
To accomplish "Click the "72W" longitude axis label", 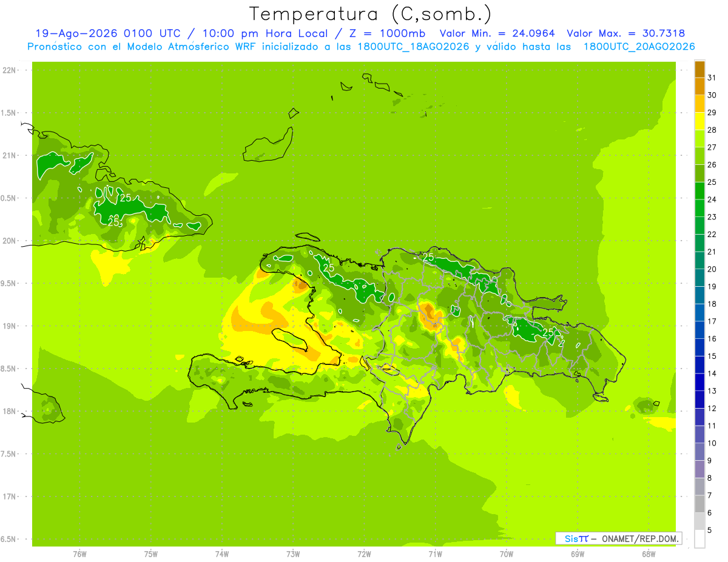I will pos(364,554).
